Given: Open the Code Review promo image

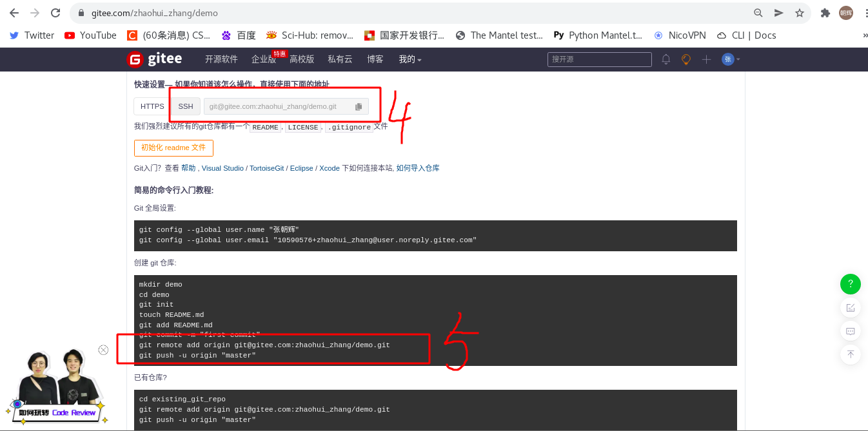Looking at the screenshot, I should (58, 387).
